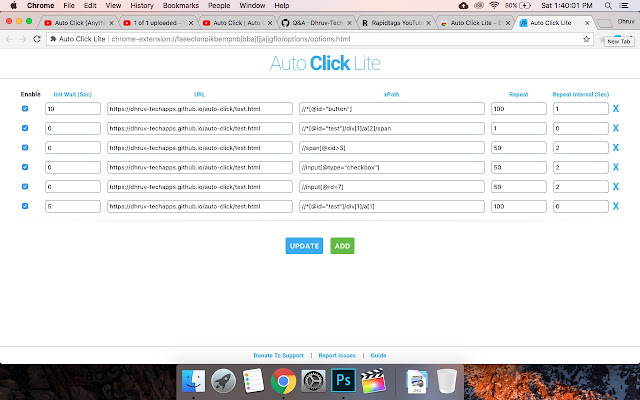Open the Bookmarks menu
Screen dimensions: 640x400
(181, 6)
